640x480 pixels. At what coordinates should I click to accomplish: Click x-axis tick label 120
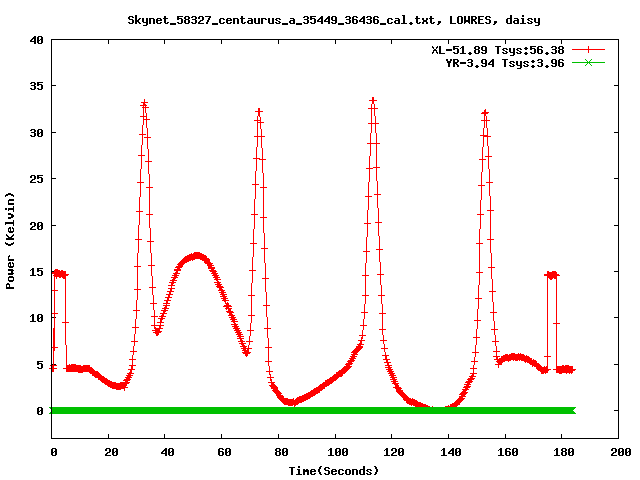pos(394,452)
